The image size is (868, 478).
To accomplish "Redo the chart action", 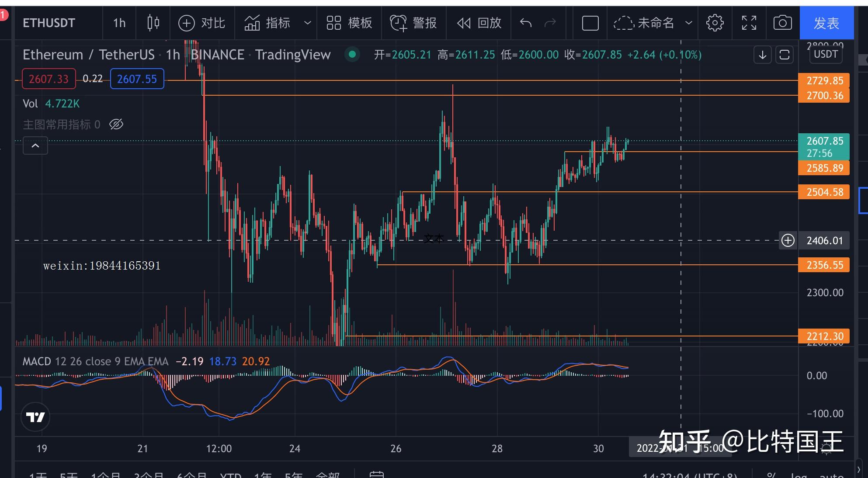I will [550, 23].
